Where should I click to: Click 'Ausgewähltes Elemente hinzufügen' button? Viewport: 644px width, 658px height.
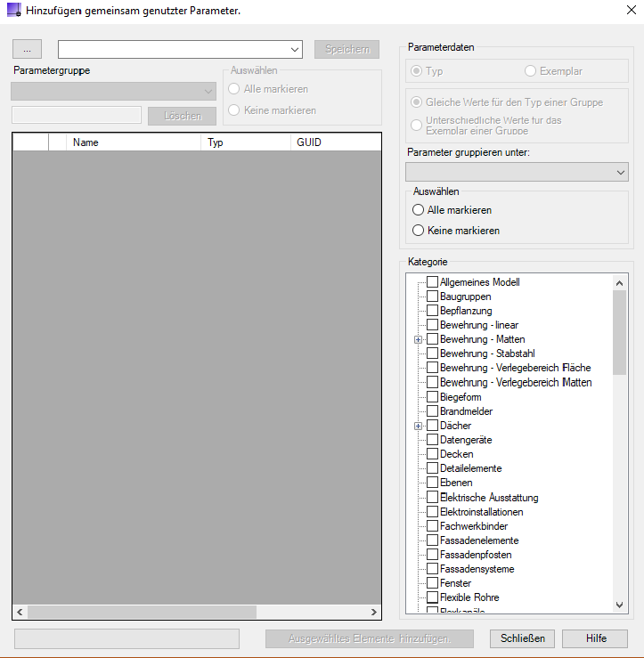[x=370, y=638]
